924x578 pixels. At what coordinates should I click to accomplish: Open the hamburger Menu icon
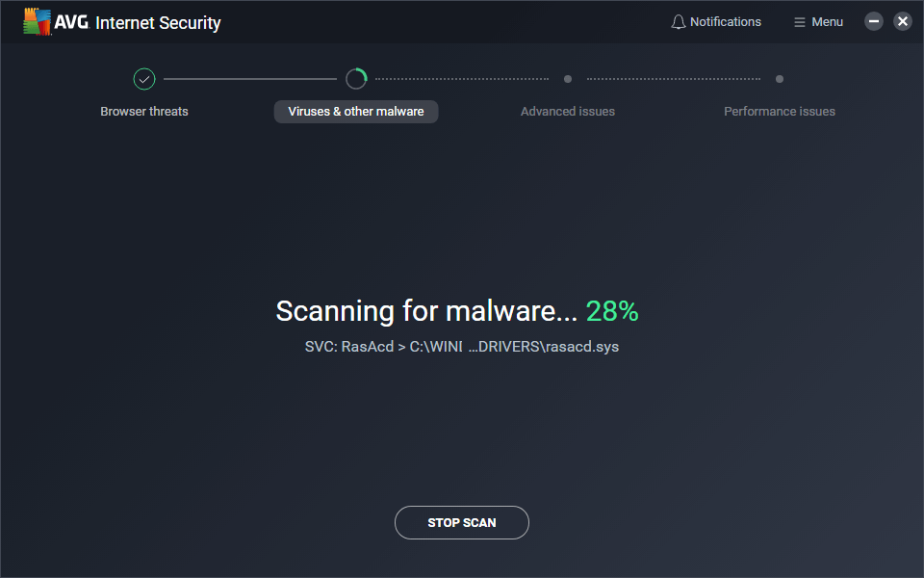point(799,22)
